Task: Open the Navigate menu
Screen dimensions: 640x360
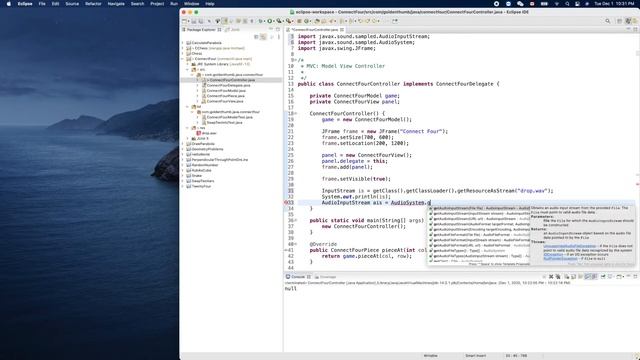Action: (x=116, y=4)
